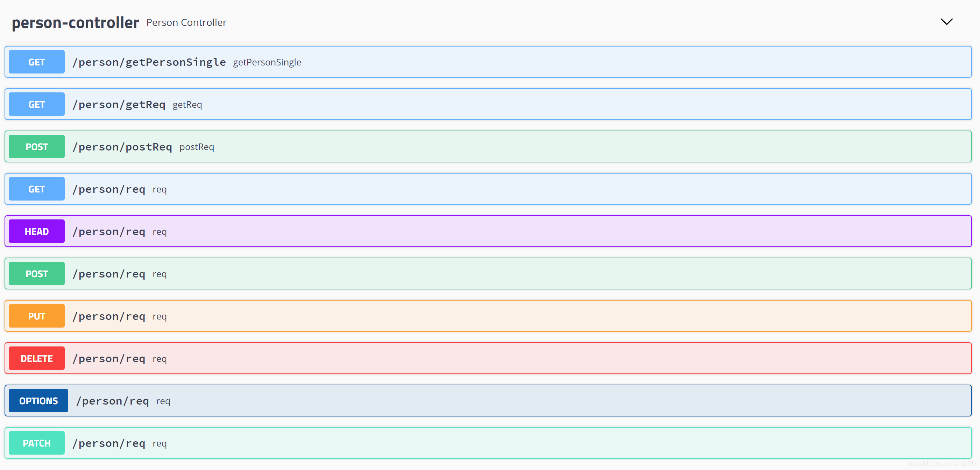Viewport: 980px width, 470px height.
Task: Click the red DELETE method badge
Action: pyautogui.click(x=36, y=358)
